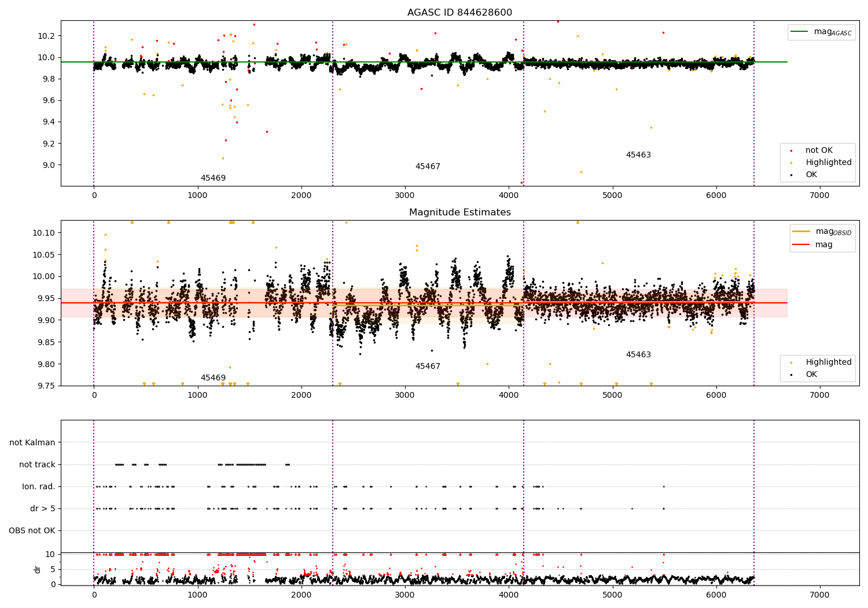
Task: Click the "9.6" y-axis tick on the top plot
Action: [49, 101]
